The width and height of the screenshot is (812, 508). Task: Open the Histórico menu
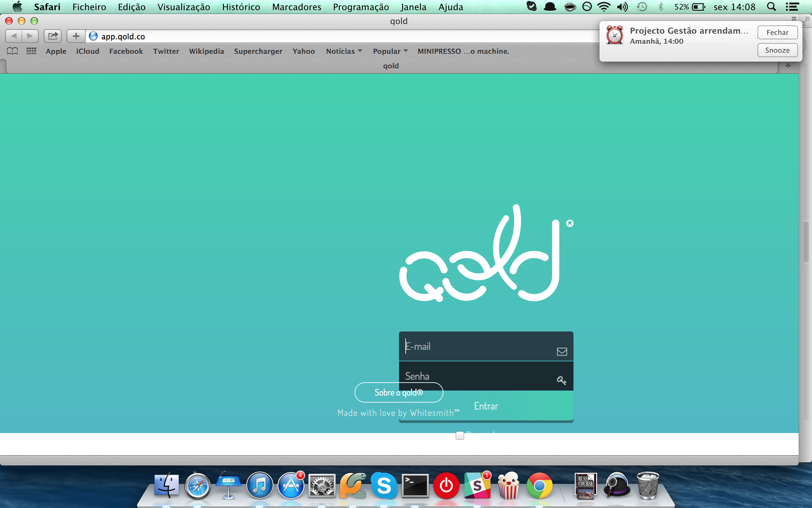[x=241, y=7]
